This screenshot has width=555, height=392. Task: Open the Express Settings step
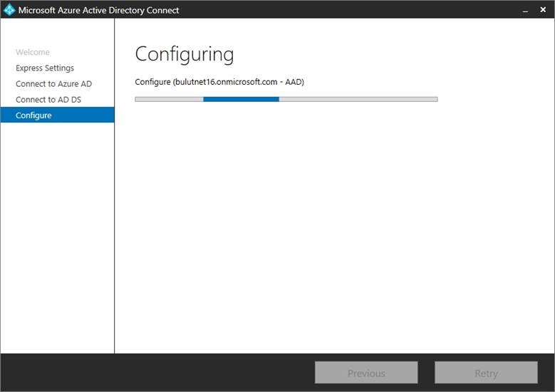click(x=45, y=68)
